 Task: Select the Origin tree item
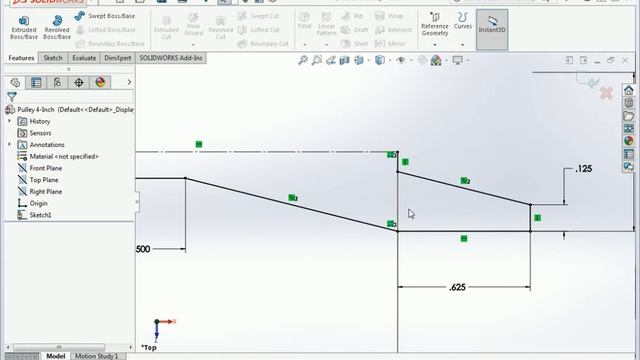coord(33,203)
